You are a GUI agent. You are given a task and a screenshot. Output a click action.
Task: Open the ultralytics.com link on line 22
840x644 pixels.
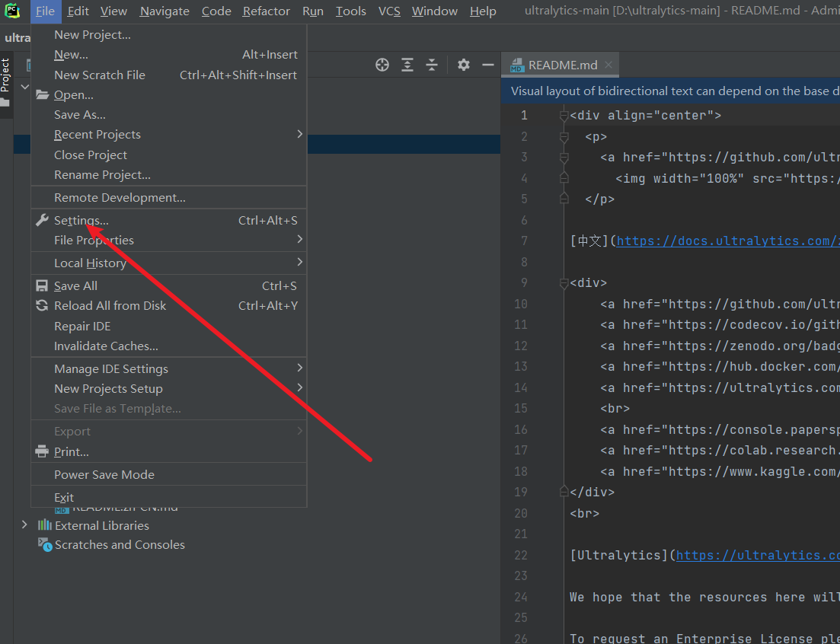[x=758, y=555]
